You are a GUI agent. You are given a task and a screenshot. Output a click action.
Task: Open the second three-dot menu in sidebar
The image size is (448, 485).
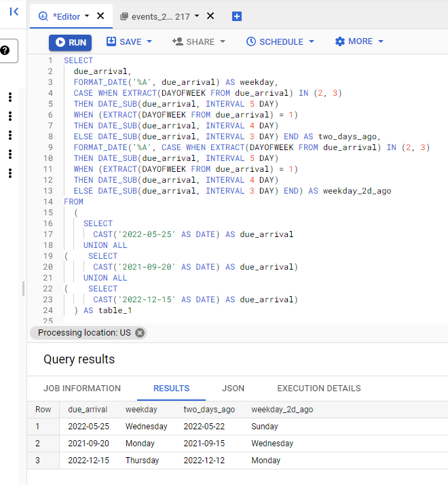(x=10, y=116)
